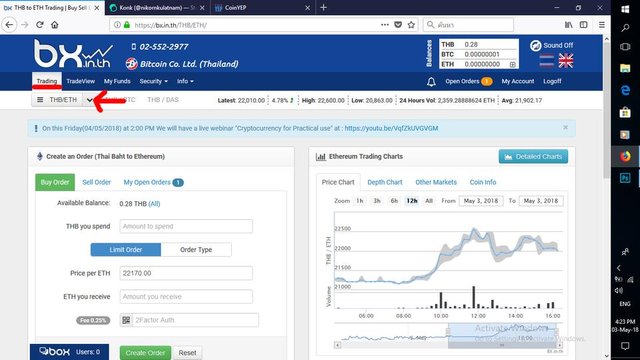Click the Price per ETH field
This screenshot has height=360, width=640.
[186, 273]
